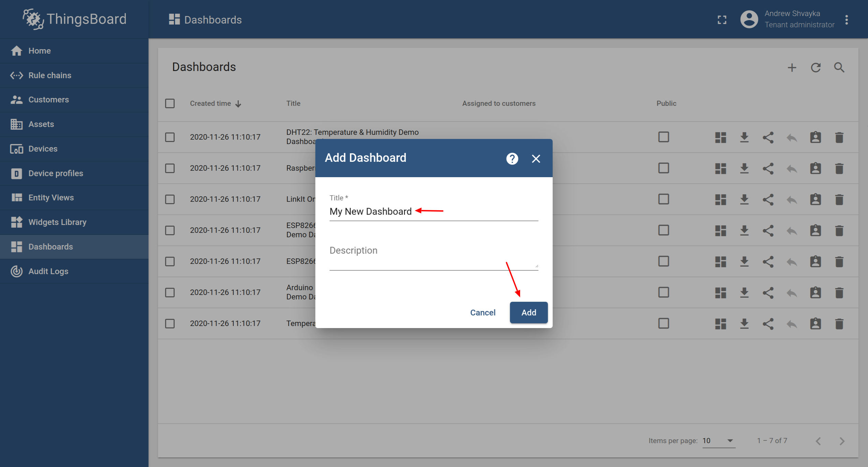Navigate to Rule chains in the sidebar
This screenshot has height=467, width=868.
tap(50, 75)
